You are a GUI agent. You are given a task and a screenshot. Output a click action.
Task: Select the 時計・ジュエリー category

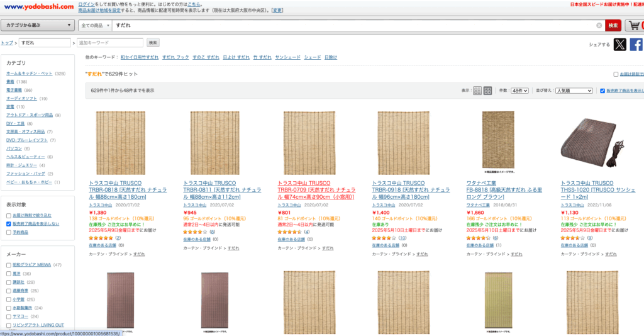click(21, 165)
